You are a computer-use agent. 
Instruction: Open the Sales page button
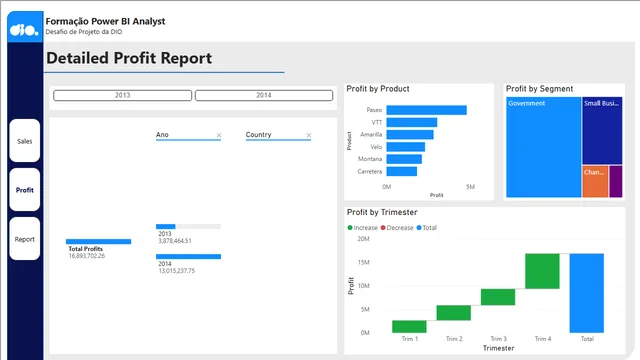click(24, 141)
